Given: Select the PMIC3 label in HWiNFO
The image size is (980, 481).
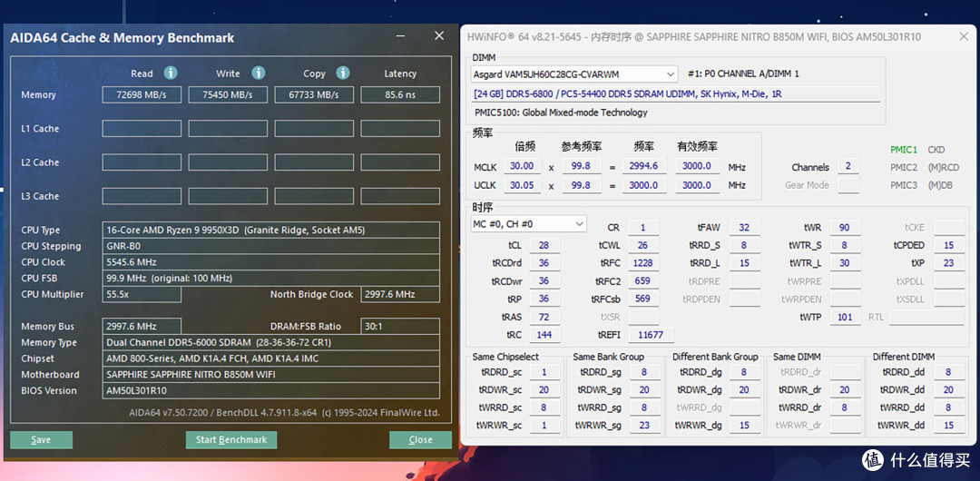Looking at the screenshot, I should click(x=904, y=185).
